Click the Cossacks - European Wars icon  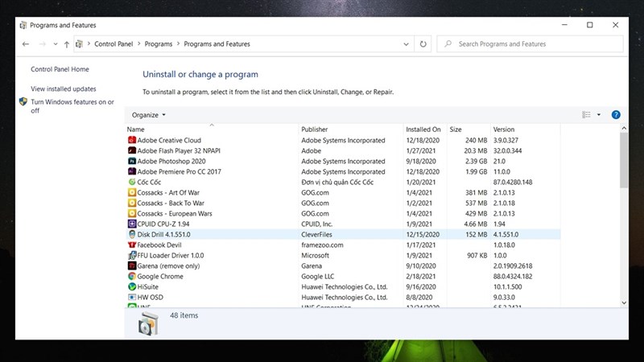(x=132, y=213)
